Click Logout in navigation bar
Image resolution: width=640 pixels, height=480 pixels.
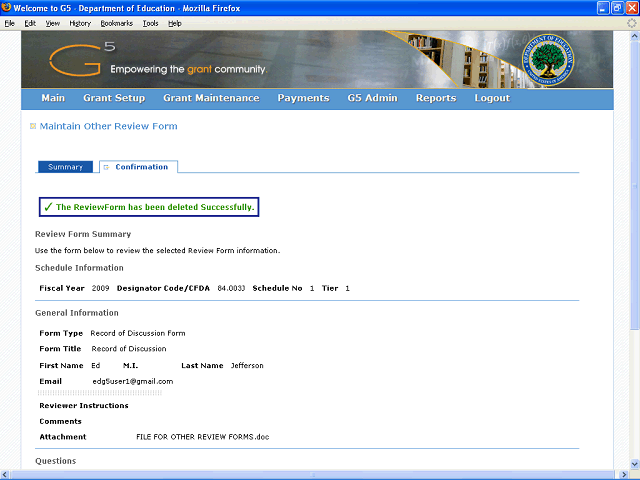pyautogui.click(x=492, y=98)
